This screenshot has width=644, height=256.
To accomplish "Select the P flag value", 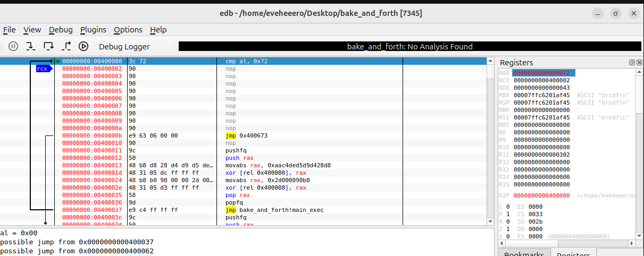I will (508, 214).
